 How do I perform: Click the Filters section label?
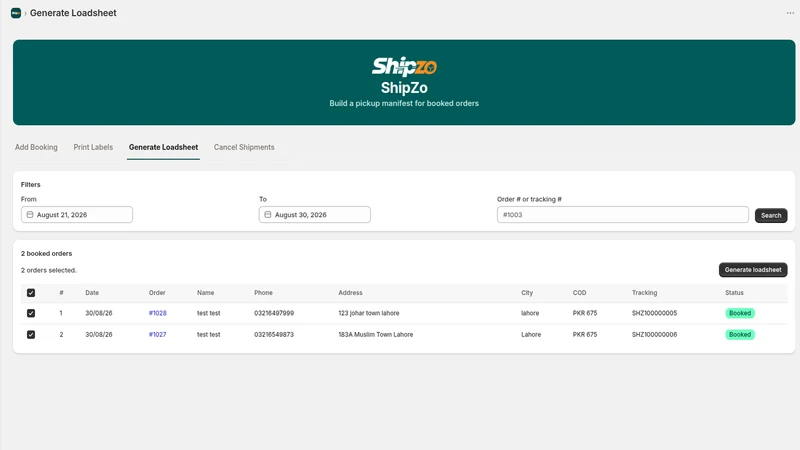pos(31,185)
